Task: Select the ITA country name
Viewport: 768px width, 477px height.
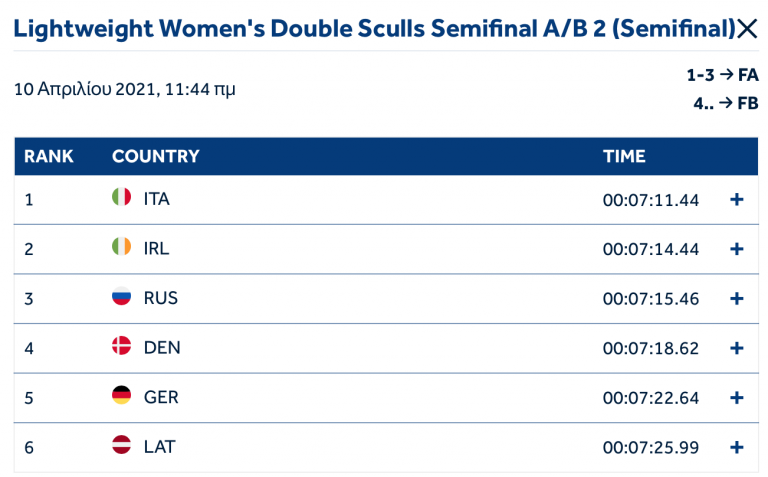Action: (x=157, y=199)
